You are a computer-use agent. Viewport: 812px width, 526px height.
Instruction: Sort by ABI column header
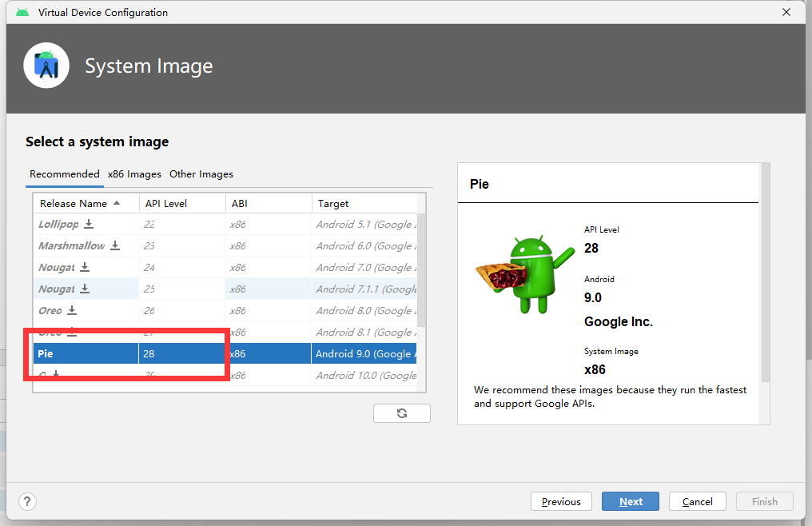point(269,204)
